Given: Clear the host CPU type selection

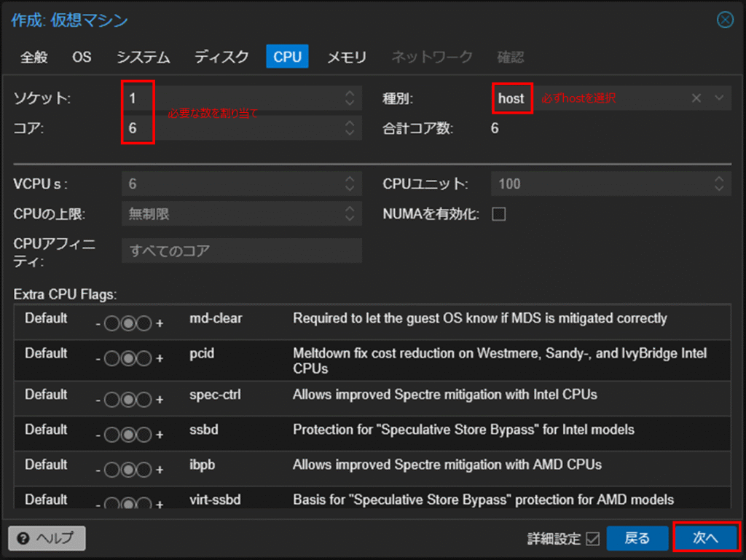Looking at the screenshot, I should click(x=696, y=98).
